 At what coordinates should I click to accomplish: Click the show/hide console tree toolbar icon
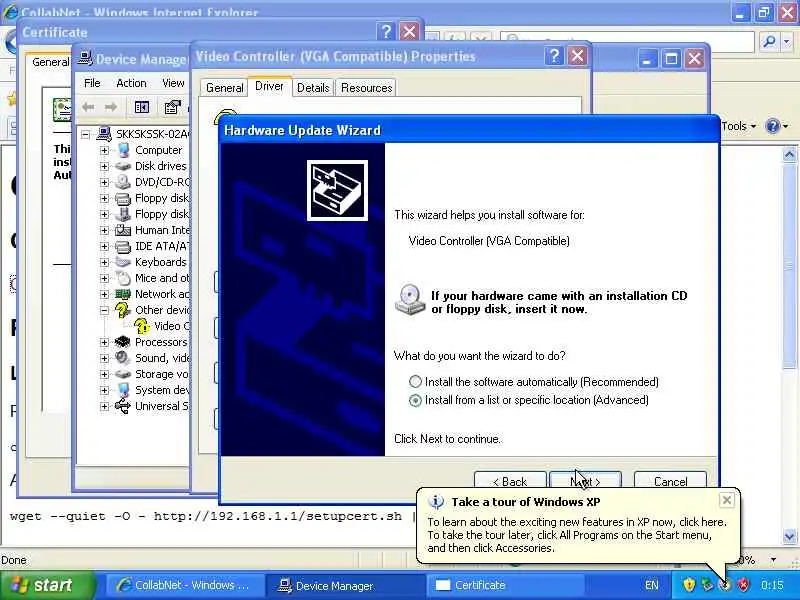pyautogui.click(x=141, y=107)
